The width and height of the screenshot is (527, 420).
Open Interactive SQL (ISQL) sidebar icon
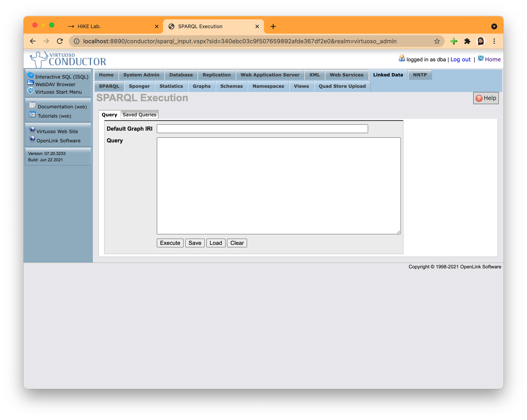click(30, 75)
